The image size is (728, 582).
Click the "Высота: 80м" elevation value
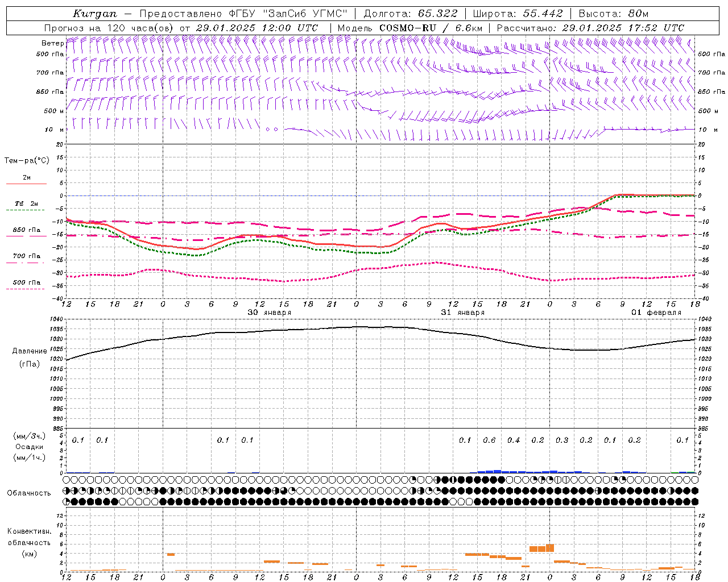(x=614, y=14)
